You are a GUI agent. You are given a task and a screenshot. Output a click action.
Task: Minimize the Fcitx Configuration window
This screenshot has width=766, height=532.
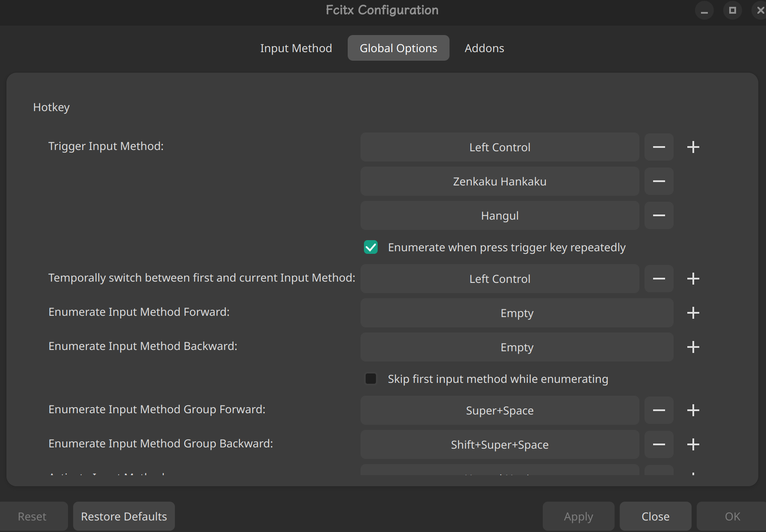tap(704, 10)
